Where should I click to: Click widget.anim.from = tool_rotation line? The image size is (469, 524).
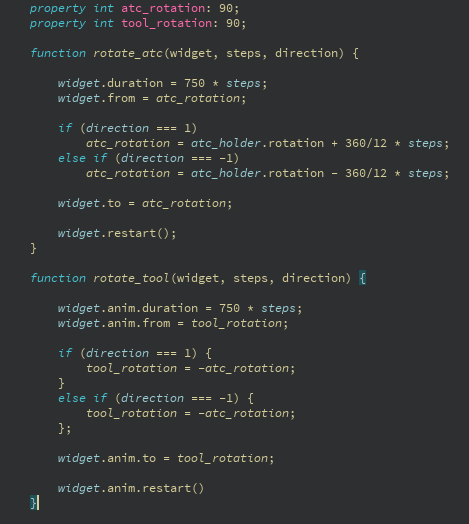point(173,323)
